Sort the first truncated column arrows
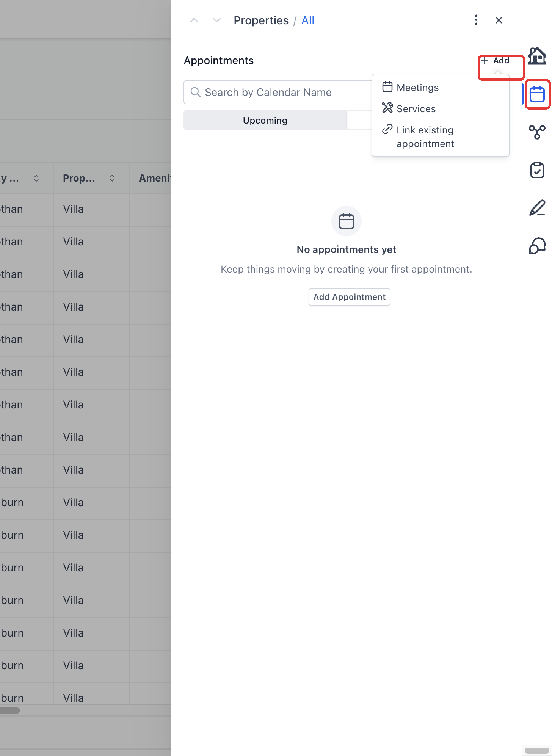 [36, 178]
